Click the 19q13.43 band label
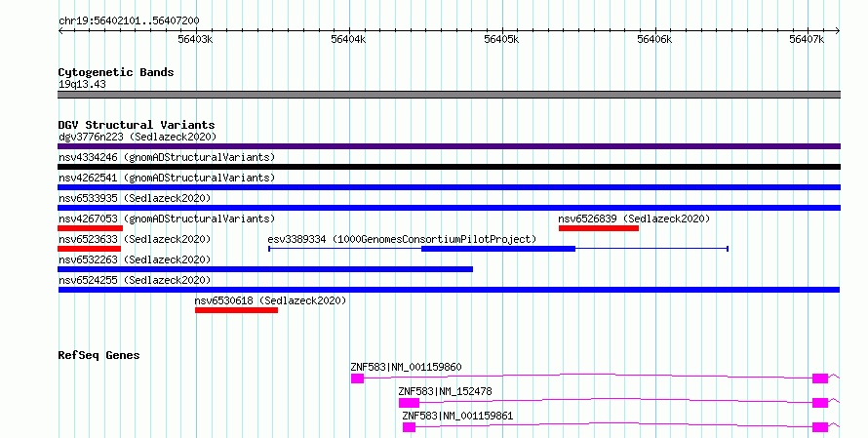Screen dimensions: 868x438 pos(82,84)
